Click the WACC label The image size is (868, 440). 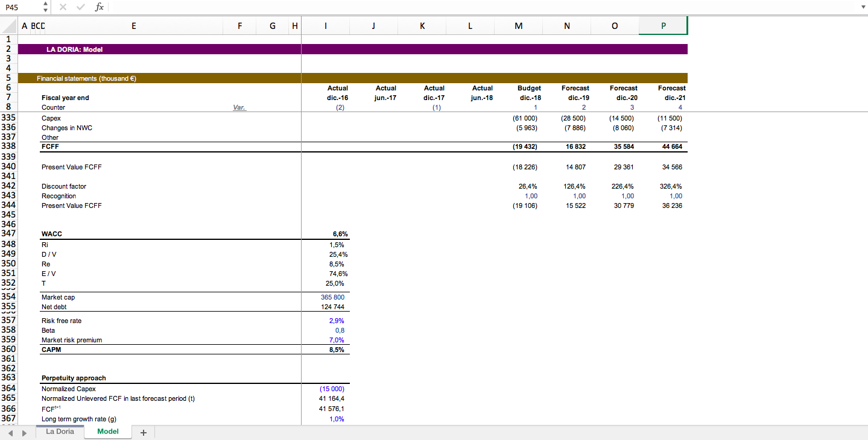point(52,234)
